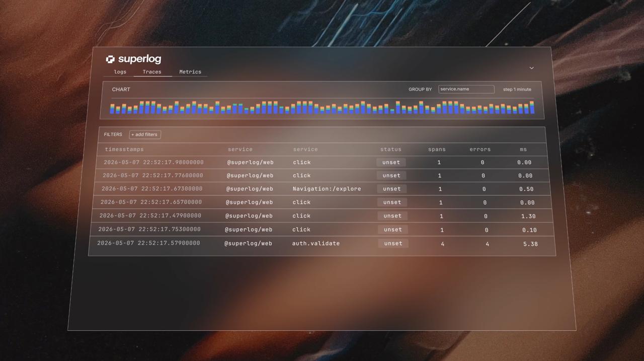The width and height of the screenshot is (644, 361).
Task: Select the auth.validate span name
Action: coord(316,243)
